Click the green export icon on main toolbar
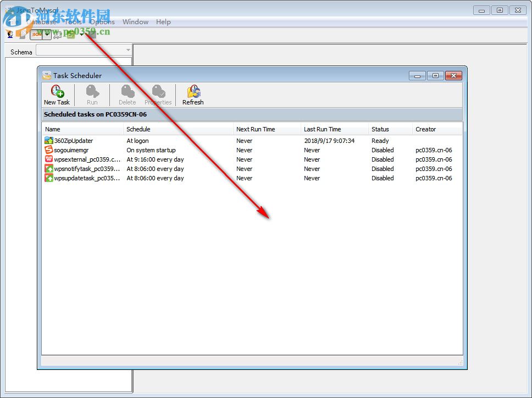 point(70,35)
